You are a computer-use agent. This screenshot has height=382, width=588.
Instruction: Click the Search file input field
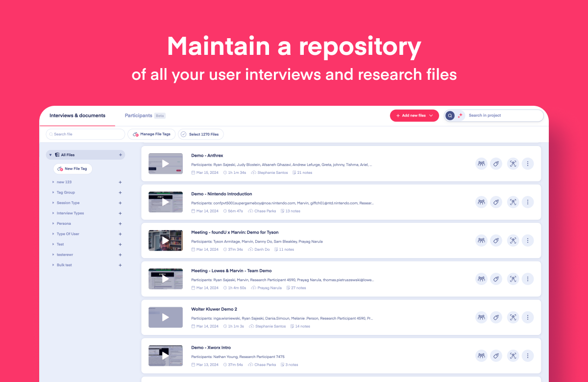tap(86, 134)
